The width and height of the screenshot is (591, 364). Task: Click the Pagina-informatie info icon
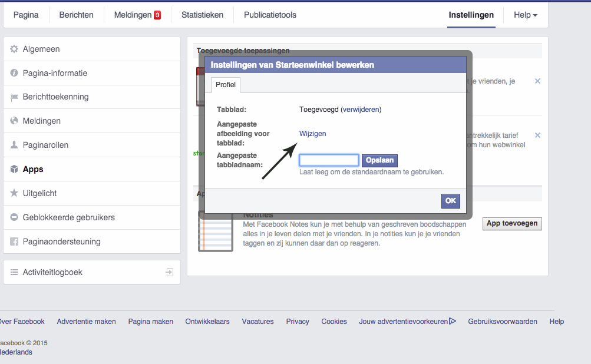click(14, 73)
